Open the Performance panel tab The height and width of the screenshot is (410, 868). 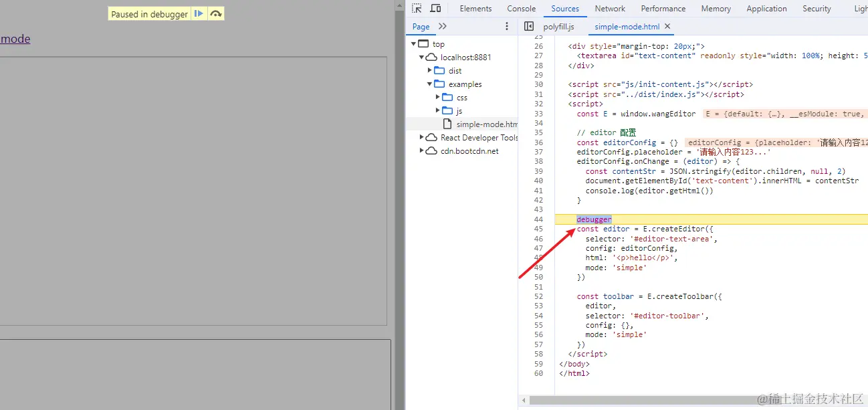pyautogui.click(x=663, y=9)
